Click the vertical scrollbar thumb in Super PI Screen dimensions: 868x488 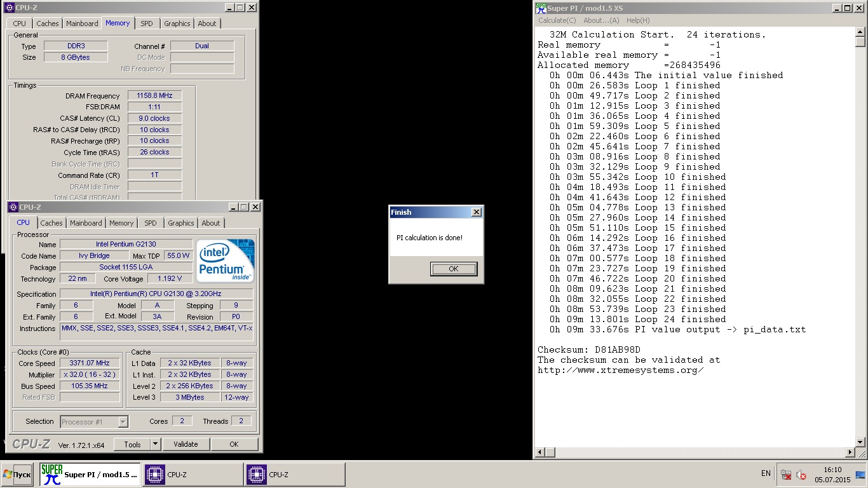[x=860, y=42]
